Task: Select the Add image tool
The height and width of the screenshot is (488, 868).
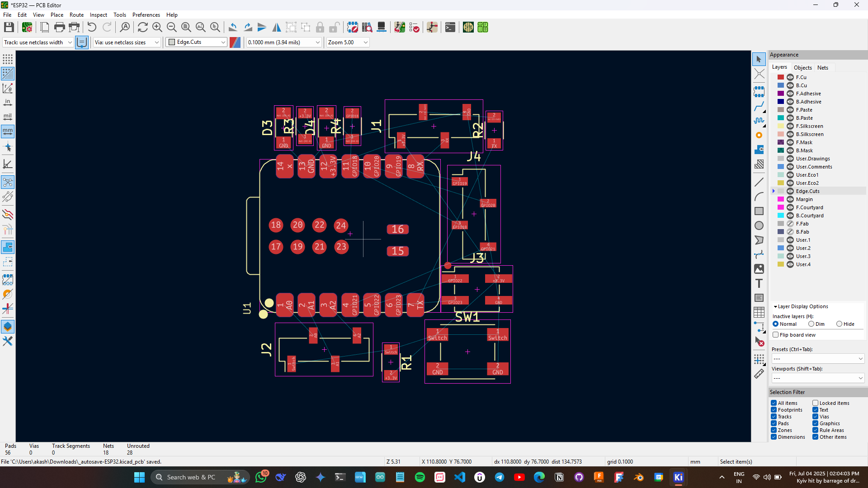Action: coord(759,269)
